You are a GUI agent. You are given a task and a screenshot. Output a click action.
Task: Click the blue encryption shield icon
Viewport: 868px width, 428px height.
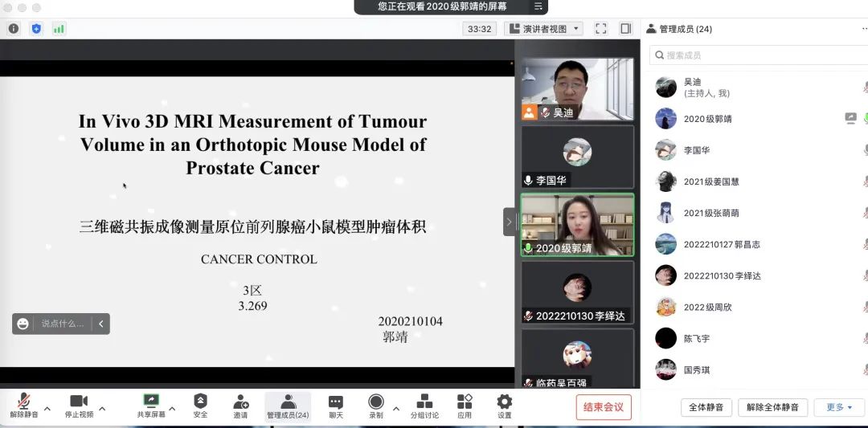pos(36,29)
